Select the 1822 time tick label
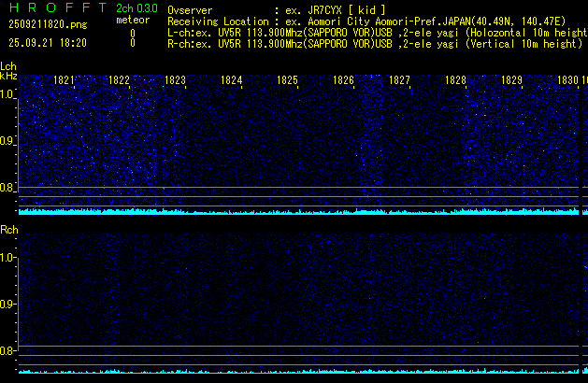 [120, 81]
